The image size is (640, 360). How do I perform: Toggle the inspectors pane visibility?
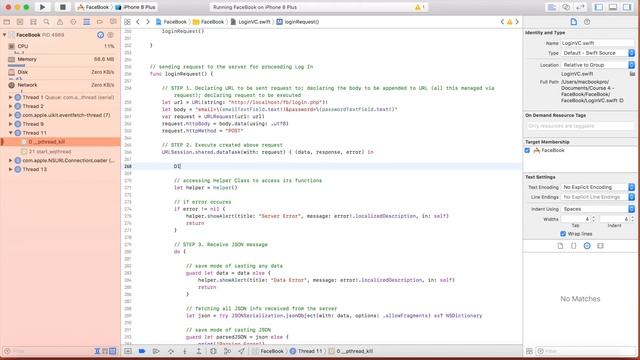627,7
